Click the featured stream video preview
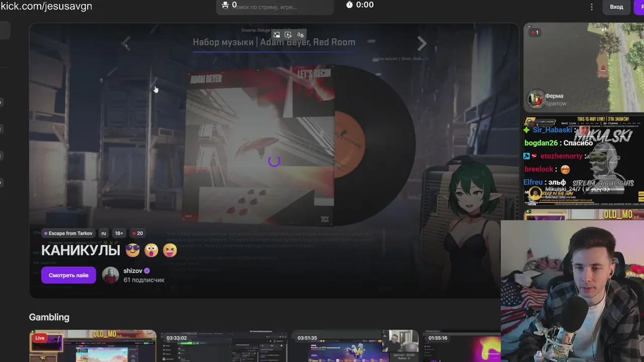644x362 pixels. (x=274, y=160)
